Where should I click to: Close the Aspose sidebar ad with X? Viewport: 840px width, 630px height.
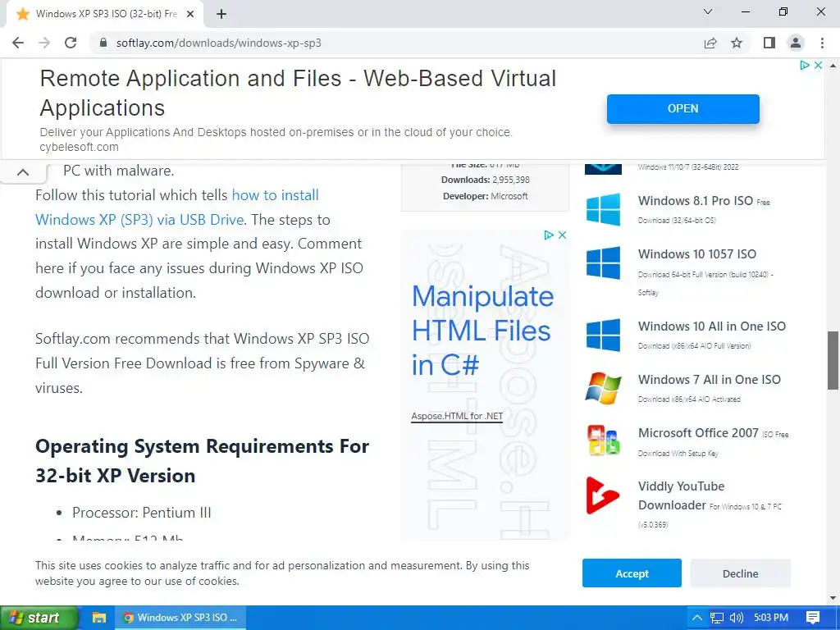[x=562, y=235]
